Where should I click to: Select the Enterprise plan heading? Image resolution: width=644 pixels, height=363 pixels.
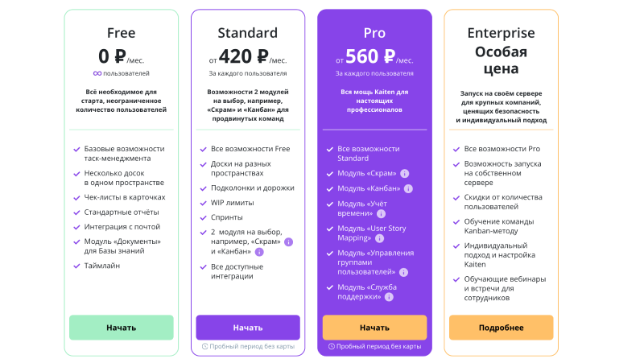tap(501, 33)
